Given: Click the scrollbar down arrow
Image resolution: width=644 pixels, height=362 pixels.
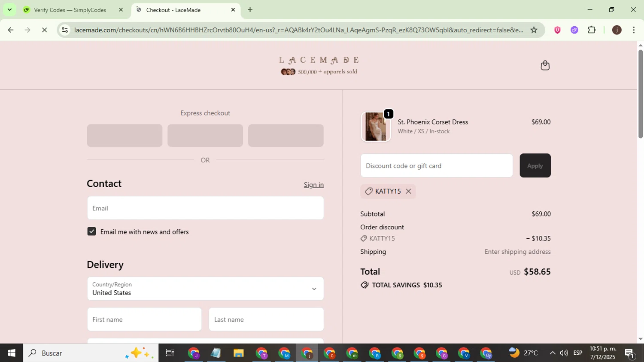Looking at the screenshot, I should (640, 339).
